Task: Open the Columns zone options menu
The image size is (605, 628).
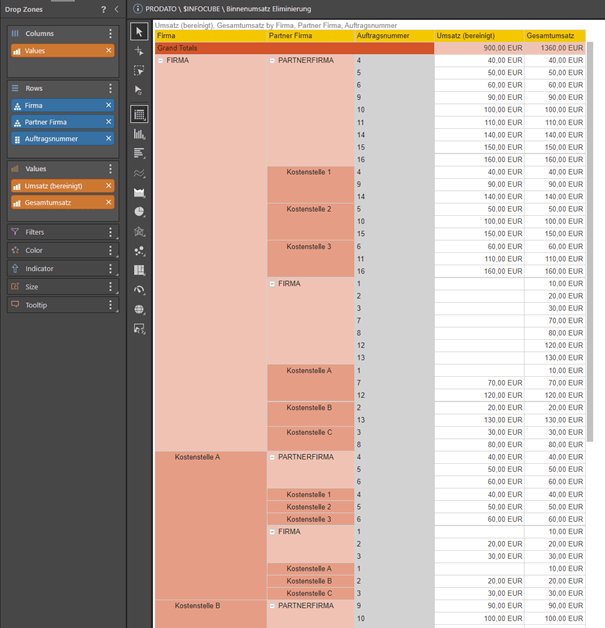Action: (x=111, y=34)
